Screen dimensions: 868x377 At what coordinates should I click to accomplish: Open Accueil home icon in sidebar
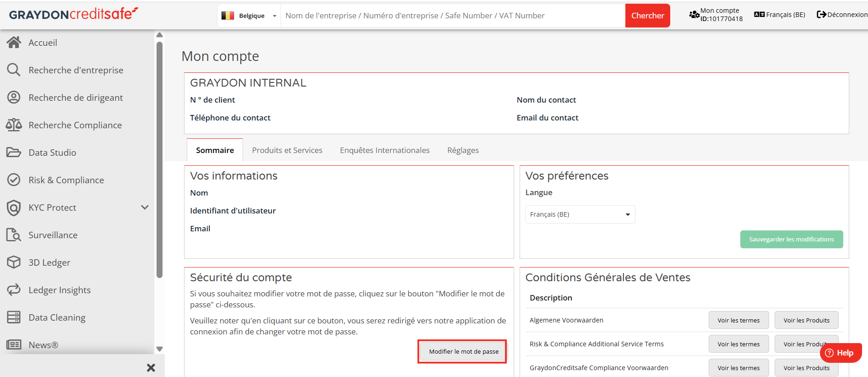(14, 43)
